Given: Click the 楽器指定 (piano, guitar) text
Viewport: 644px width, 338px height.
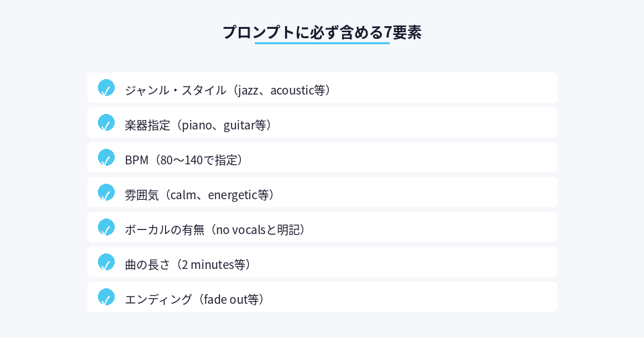Looking at the screenshot, I should 199,125.
